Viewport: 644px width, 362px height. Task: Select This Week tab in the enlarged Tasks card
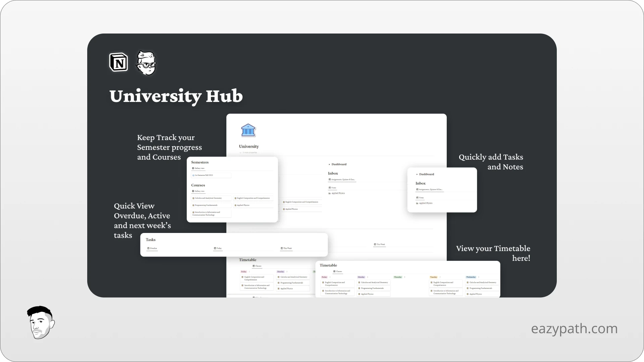point(286,248)
